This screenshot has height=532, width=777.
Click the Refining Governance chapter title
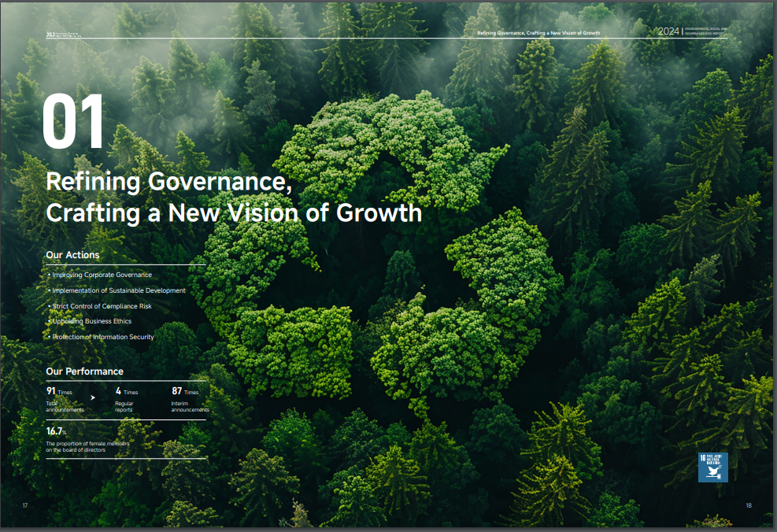pyautogui.click(x=234, y=197)
